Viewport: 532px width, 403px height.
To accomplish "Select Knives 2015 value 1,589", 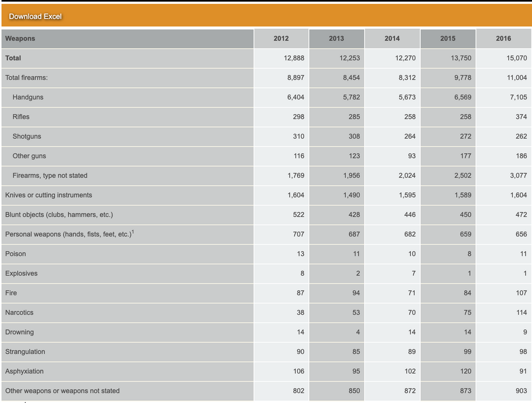I will pyautogui.click(x=463, y=195).
